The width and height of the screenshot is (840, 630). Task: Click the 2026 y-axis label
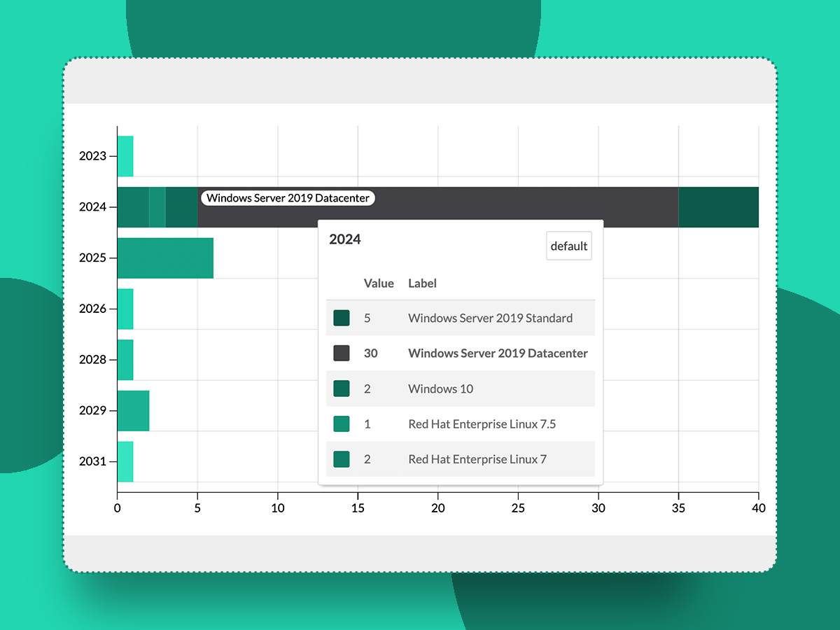click(x=92, y=309)
